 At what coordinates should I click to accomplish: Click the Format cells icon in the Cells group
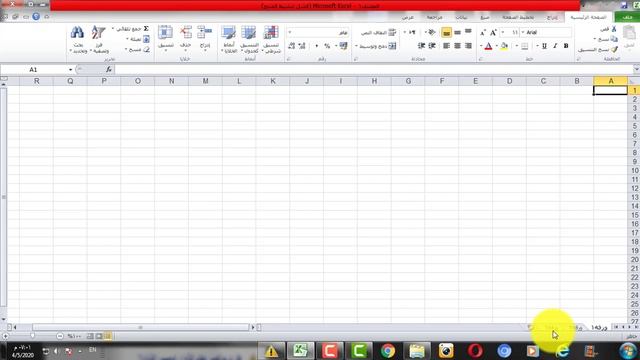pyautogui.click(x=165, y=33)
